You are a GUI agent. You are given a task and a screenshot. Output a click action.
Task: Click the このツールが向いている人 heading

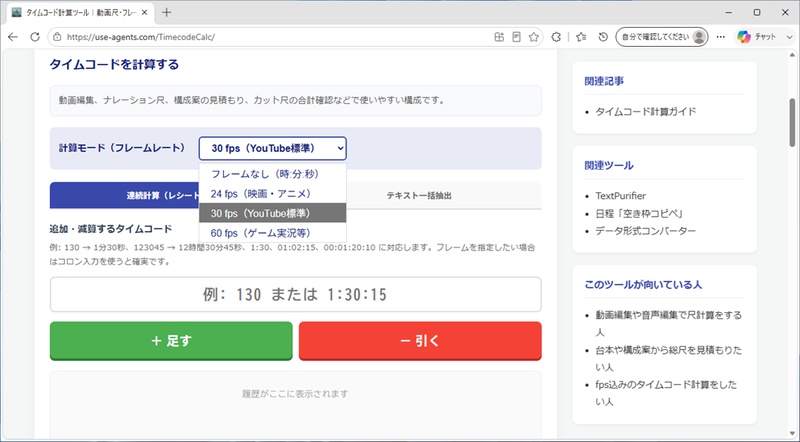pos(643,285)
